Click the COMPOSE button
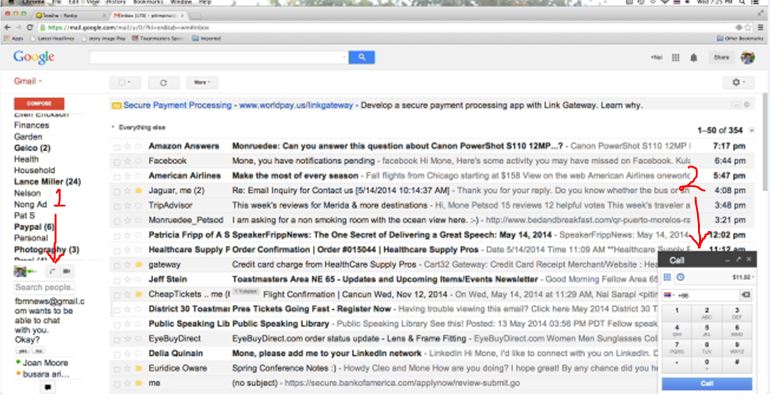Image resolution: width=781 pixels, height=399 pixels. click(39, 104)
